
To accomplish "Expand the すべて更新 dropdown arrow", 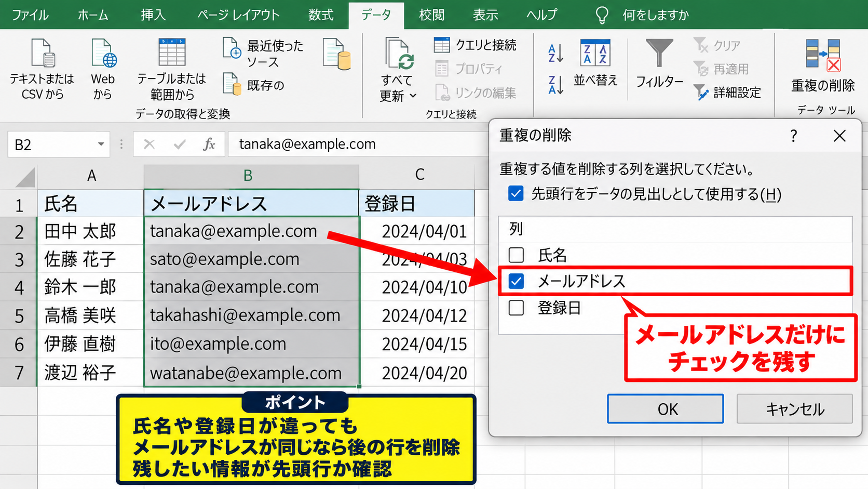I will (x=413, y=96).
